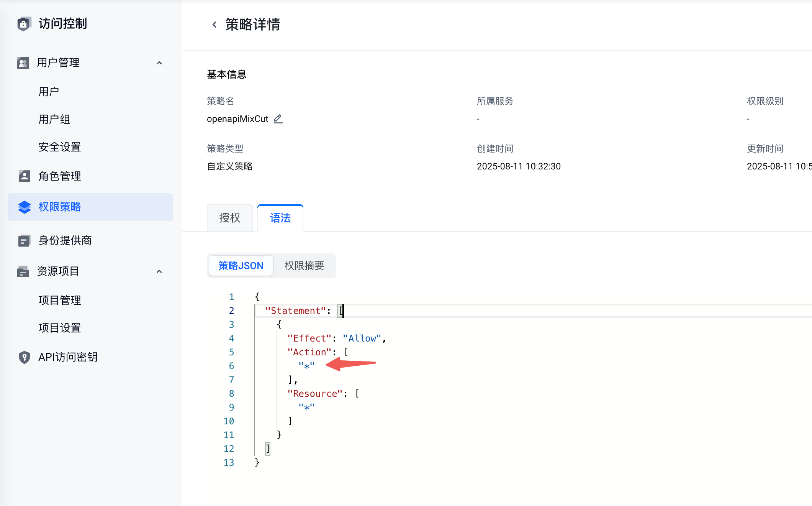Viewport: 812px width, 506px height.
Task: Click the 角色管理 person icon
Action: pyautogui.click(x=24, y=176)
